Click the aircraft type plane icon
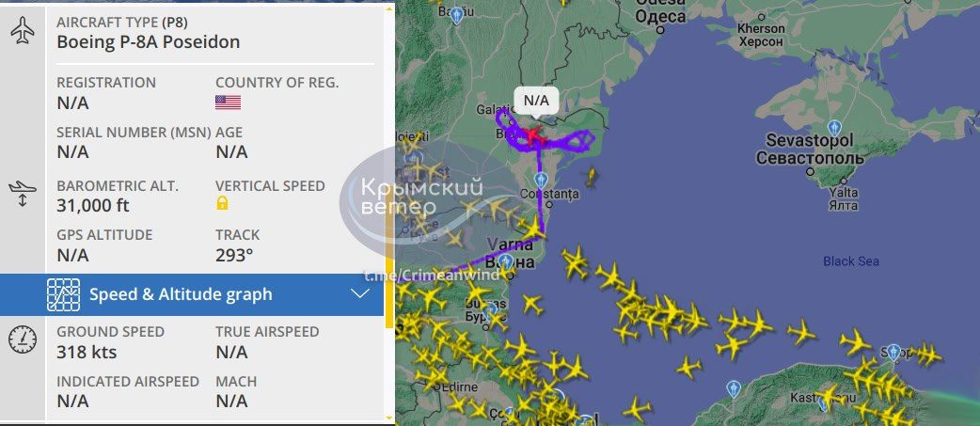The image size is (980, 426). (x=24, y=31)
